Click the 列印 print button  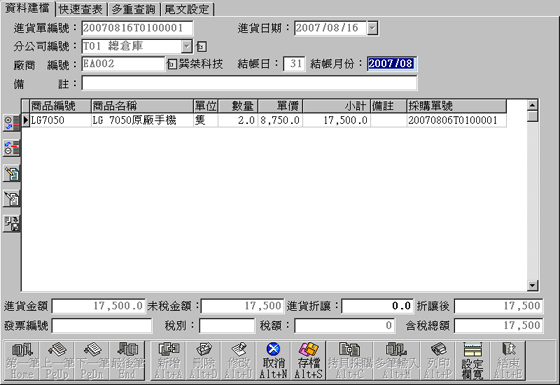click(438, 360)
